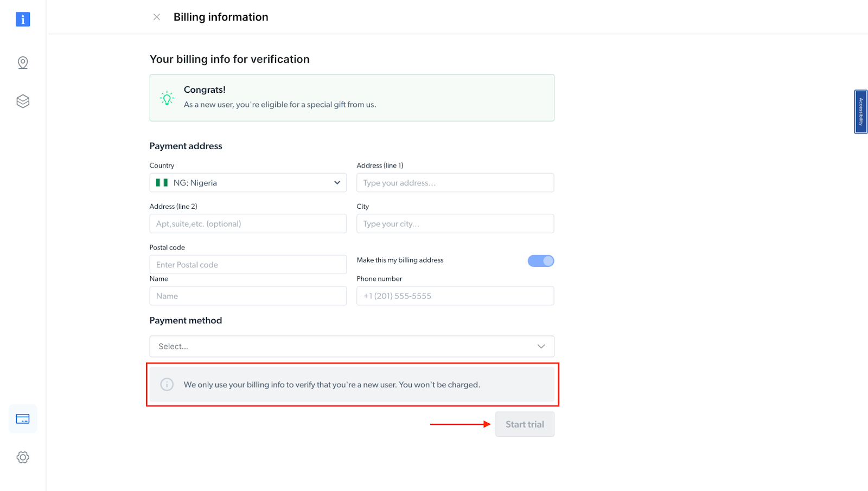
Task: Toggle Make this my billing address
Action: click(x=540, y=261)
